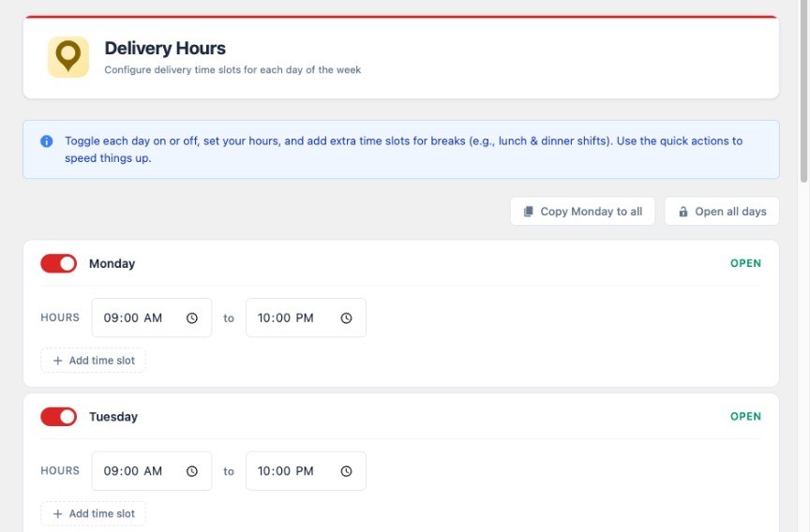Toggle Tuesday delivery off
This screenshot has width=810, height=532.
(x=58, y=417)
